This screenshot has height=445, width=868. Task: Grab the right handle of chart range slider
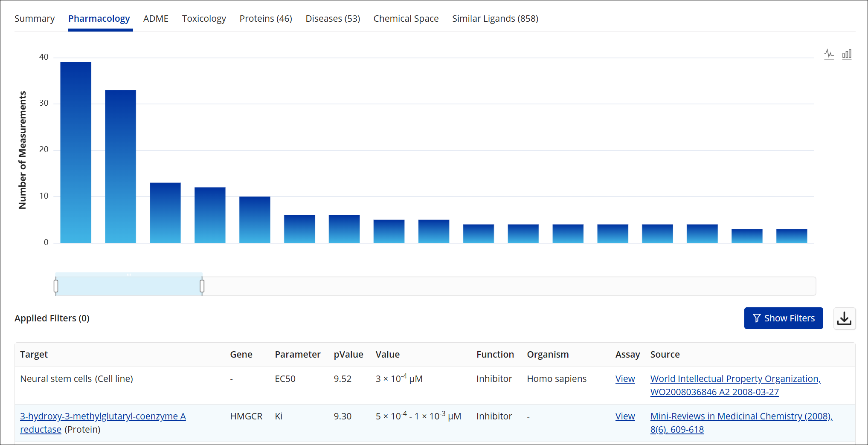click(202, 286)
